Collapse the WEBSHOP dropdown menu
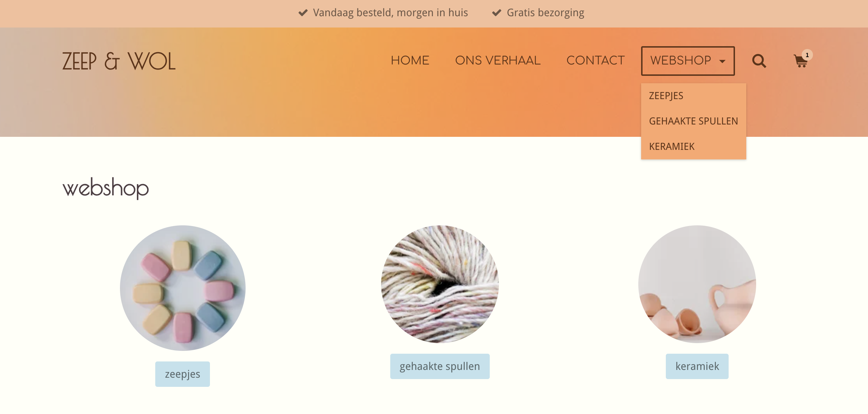 click(688, 61)
